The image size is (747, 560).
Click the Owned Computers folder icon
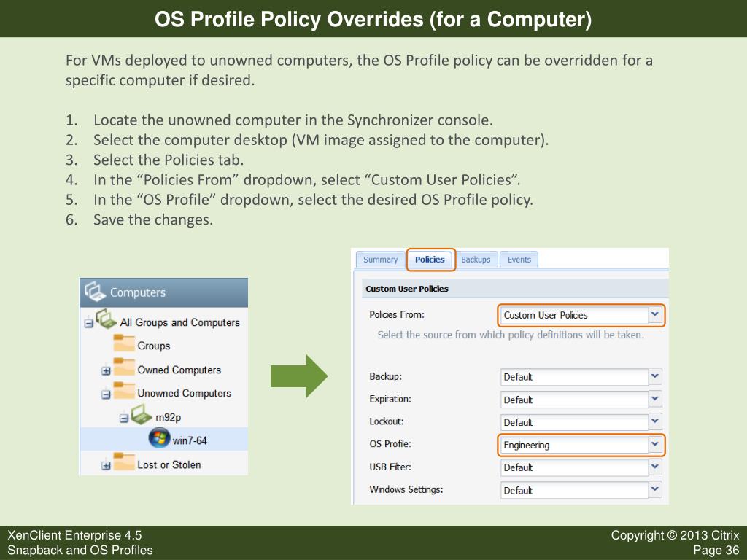point(124,367)
